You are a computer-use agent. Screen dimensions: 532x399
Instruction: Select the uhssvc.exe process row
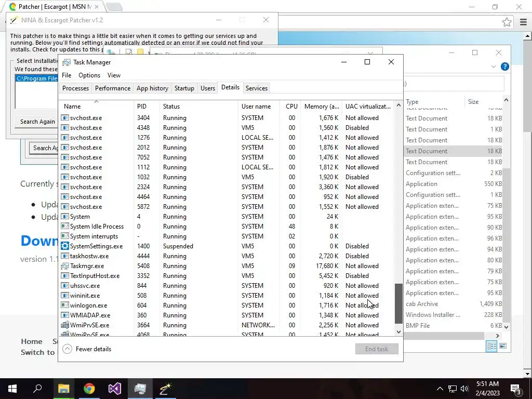(x=227, y=286)
